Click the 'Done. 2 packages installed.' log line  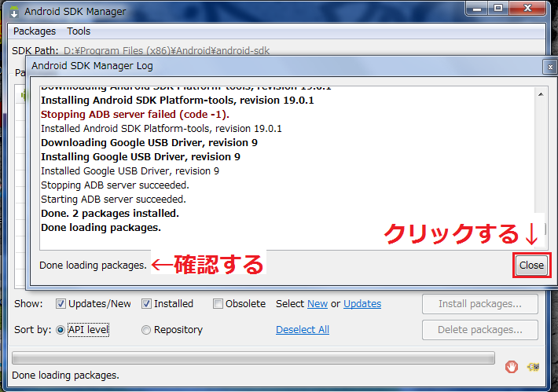coord(110,214)
